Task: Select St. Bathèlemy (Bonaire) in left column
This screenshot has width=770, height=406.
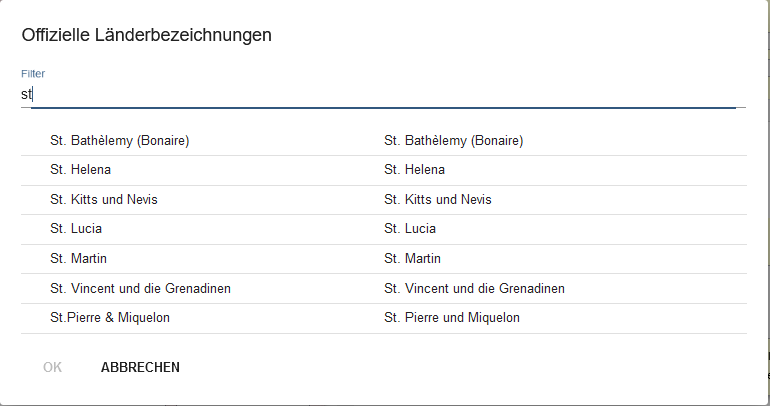Action: click(119, 141)
